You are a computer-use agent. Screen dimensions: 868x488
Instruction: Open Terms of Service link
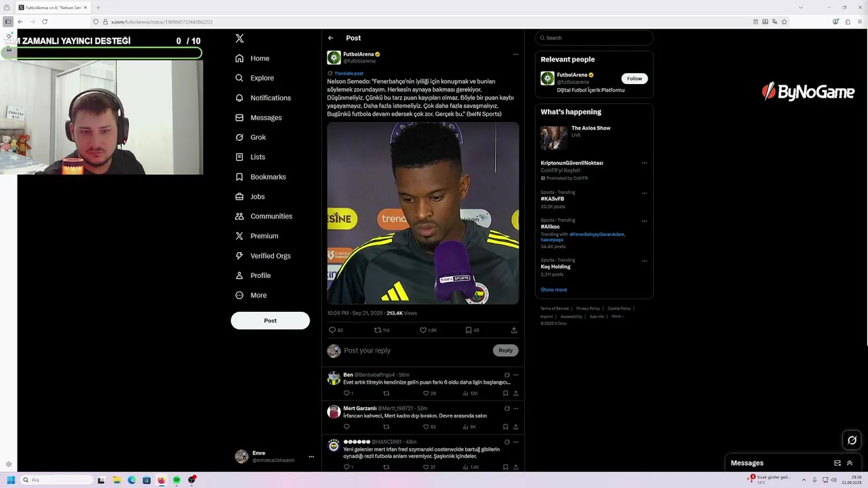pyautogui.click(x=555, y=308)
